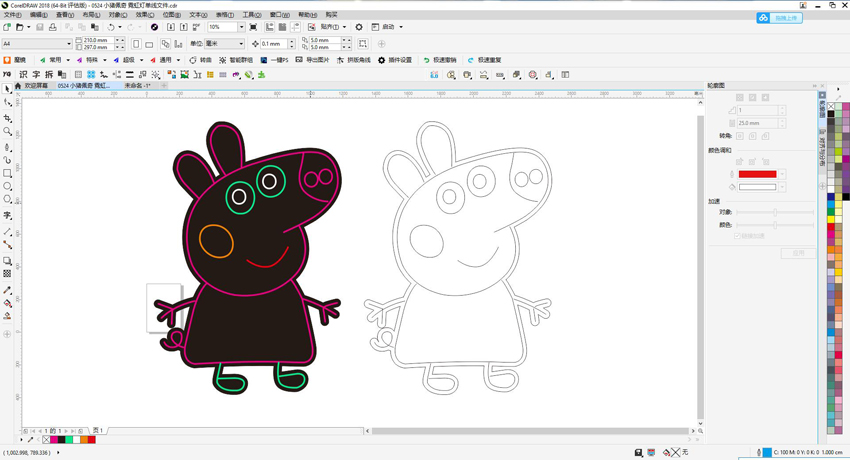Open the units (毫米) dropdown
This screenshot has width=850, height=460.
tap(241, 44)
